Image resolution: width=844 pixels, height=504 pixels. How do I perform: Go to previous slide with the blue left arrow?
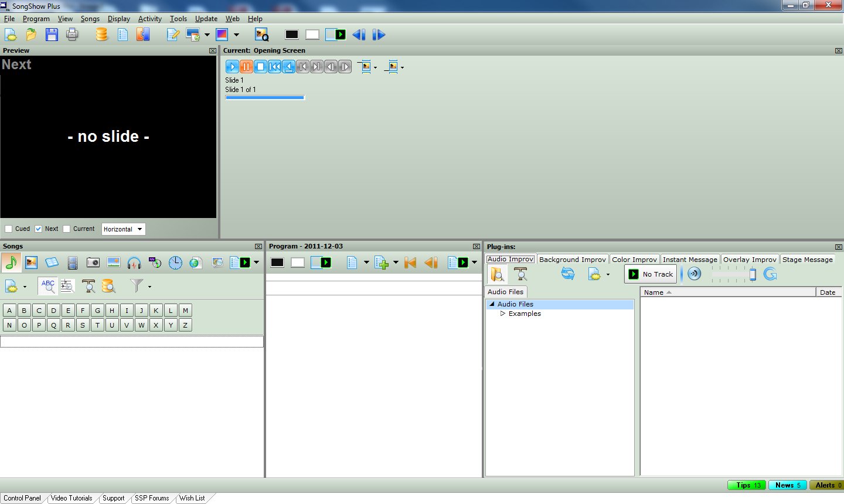(x=359, y=35)
